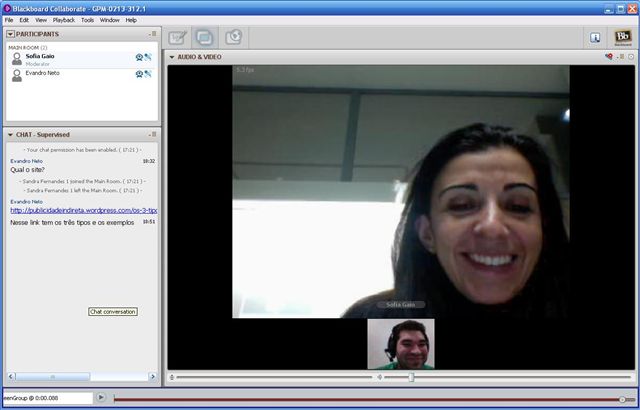This screenshot has height=410, width=640.
Task: Collapse the Audio & Video panel
Action: pyautogui.click(x=172, y=57)
